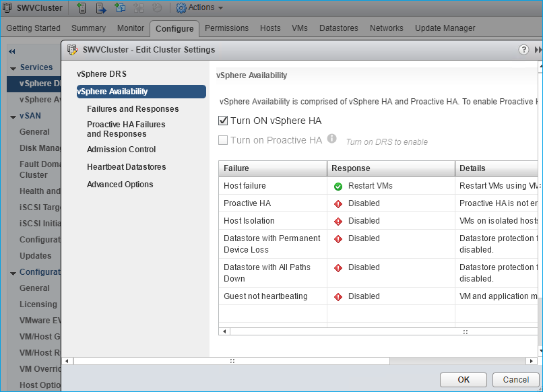The width and height of the screenshot is (543, 392).
Task: Click the red warning icon in Proactive HA row
Action: click(338, 204)
